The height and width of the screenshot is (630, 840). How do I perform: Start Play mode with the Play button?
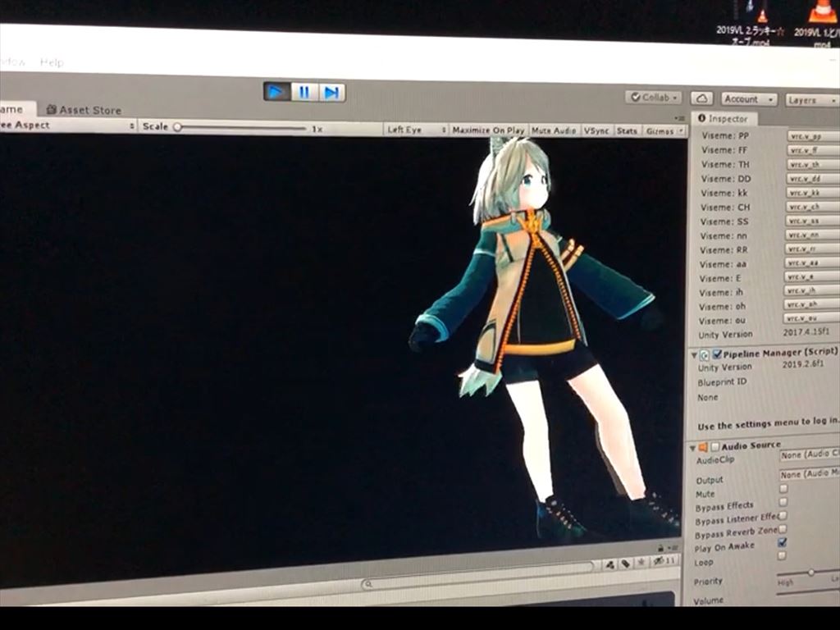pyautogui.click(x=277, y=92)
